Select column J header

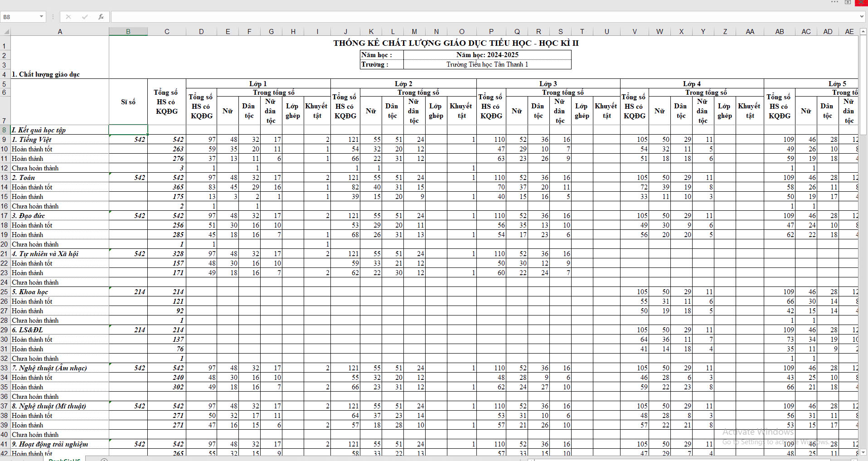(x=345, y=31)
